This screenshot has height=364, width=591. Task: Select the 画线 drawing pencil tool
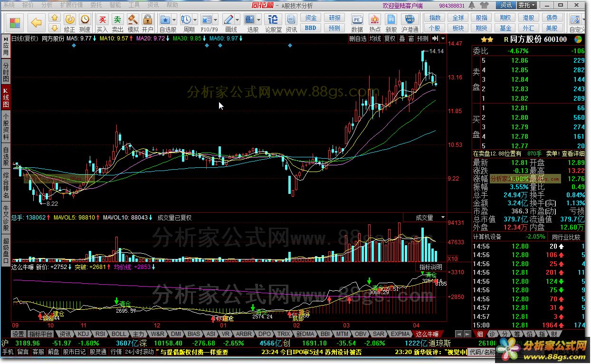click(229, 19)
